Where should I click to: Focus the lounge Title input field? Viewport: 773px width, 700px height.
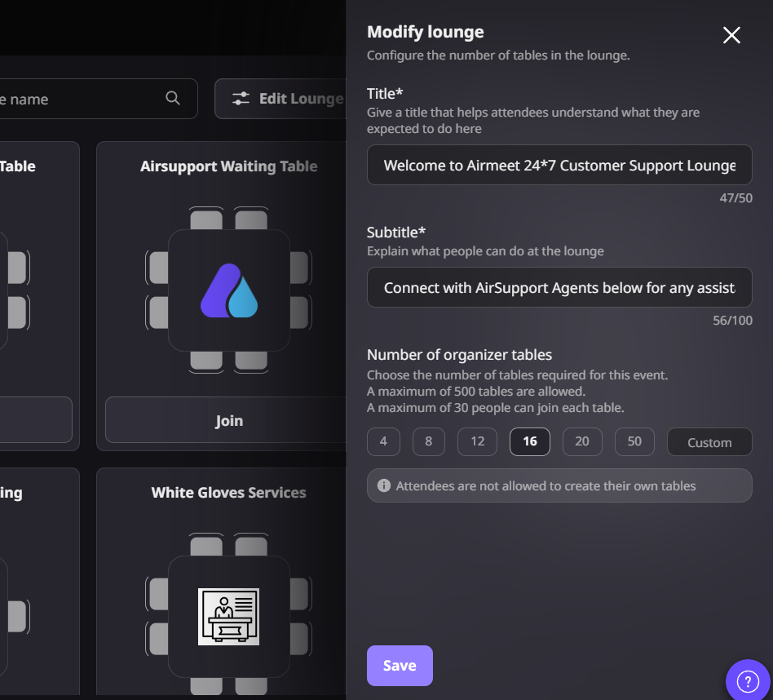[x=559, y=165]
